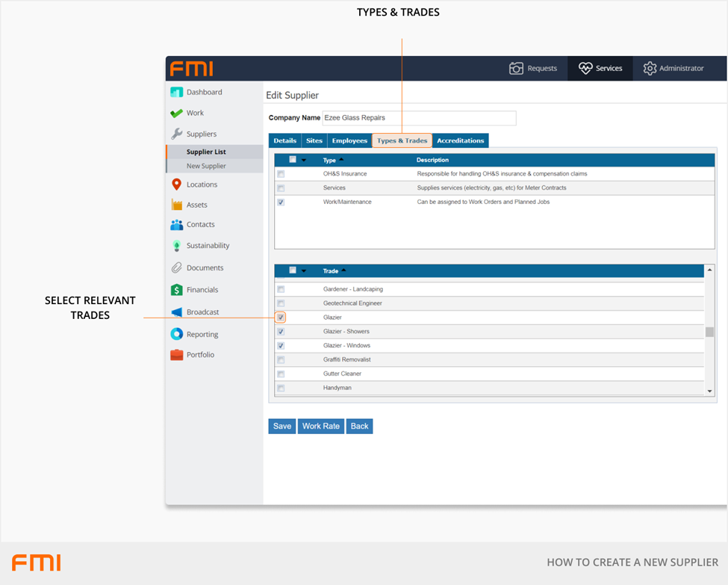
Task: Sort by Type column header arrow
Action: tap(341, 160)
